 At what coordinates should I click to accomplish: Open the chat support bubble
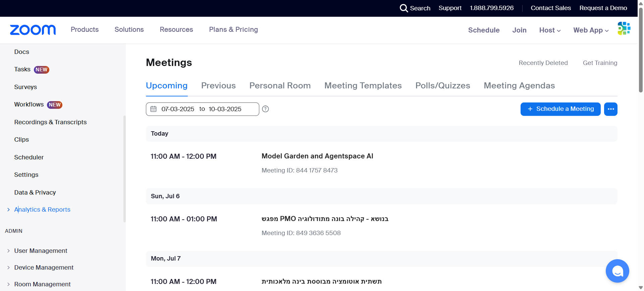point(617,271)
